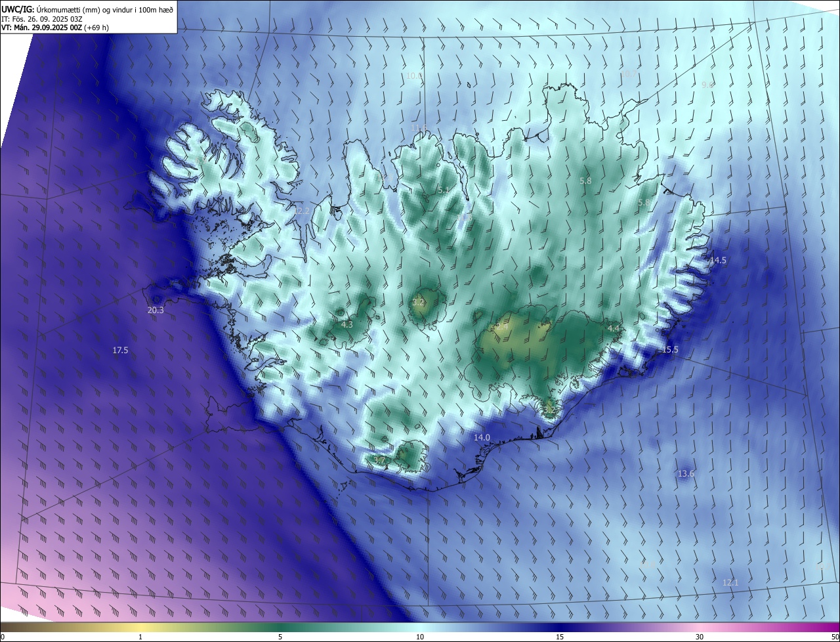Viewport: 840px width, 642px height.
Task: Click the 10 tick on the color scale
Action: click(420, 637)
